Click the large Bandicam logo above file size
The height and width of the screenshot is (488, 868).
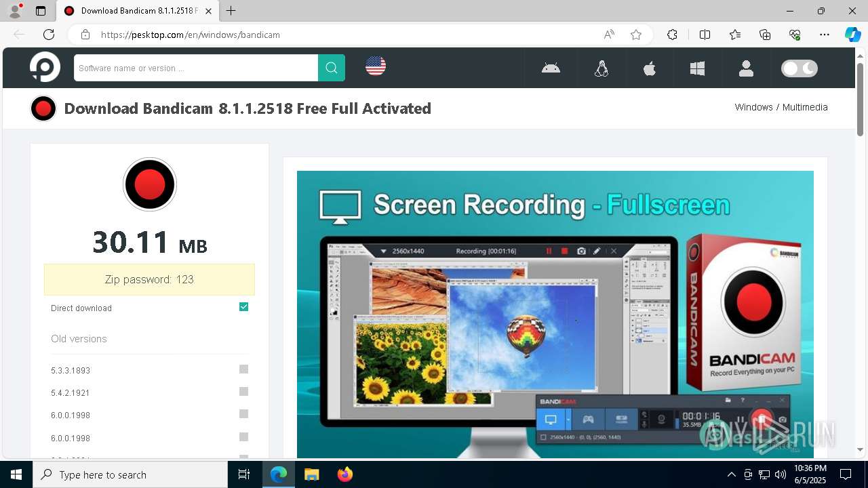pos(150,184)
